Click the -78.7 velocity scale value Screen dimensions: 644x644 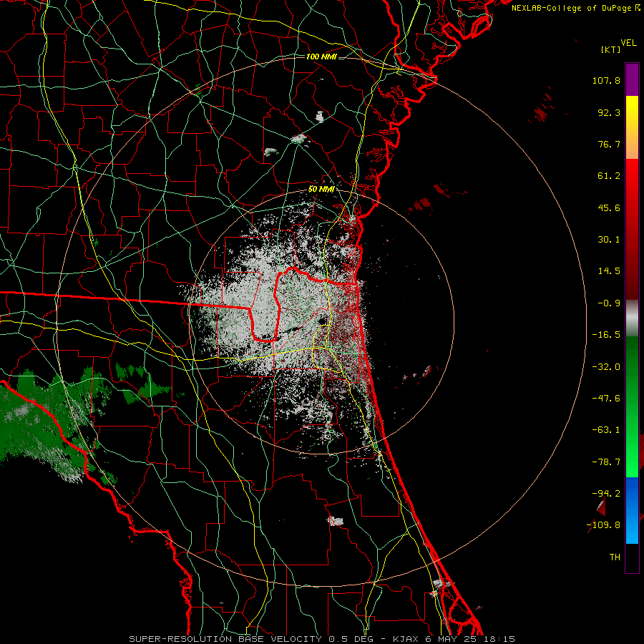click(x=606, y=462)
